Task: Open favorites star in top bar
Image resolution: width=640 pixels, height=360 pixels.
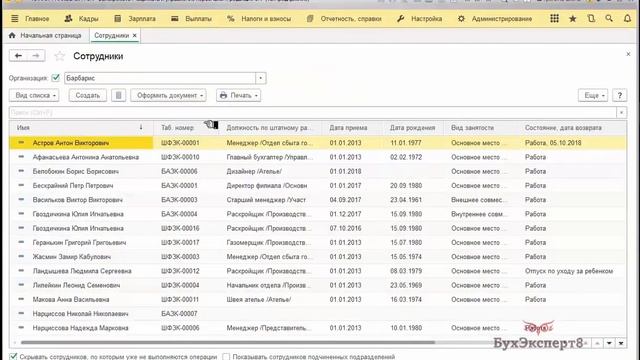Action: pos(573,19)
